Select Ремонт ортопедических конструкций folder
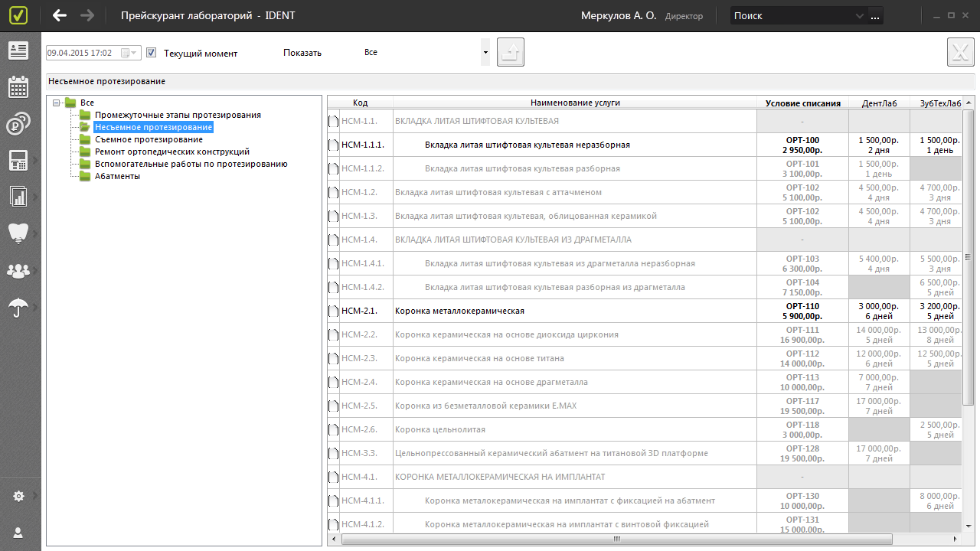 (171, 152)
